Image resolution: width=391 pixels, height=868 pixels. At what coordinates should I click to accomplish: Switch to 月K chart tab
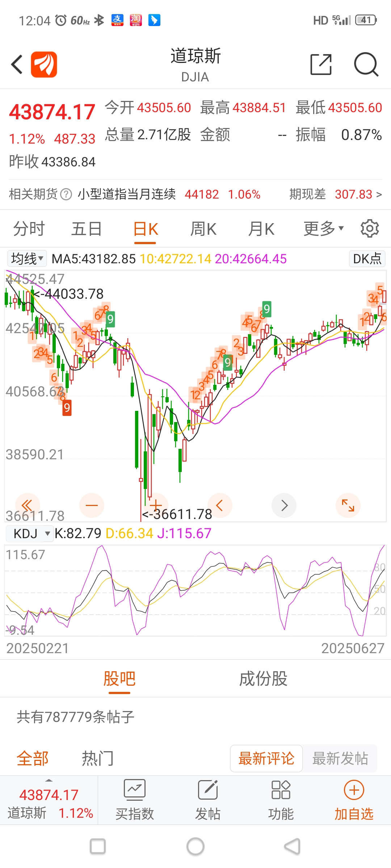pyautogui.click(x=261, y=229)
